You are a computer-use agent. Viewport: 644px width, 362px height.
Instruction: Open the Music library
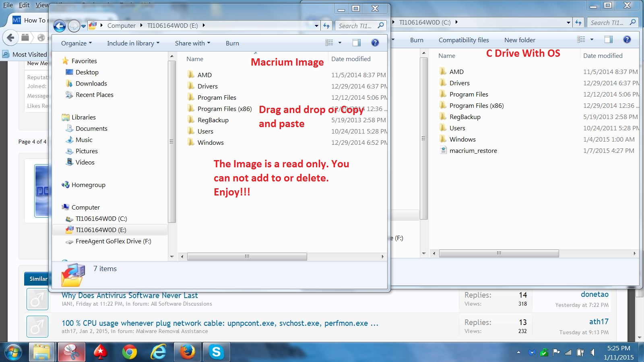[x=84, y=140]
